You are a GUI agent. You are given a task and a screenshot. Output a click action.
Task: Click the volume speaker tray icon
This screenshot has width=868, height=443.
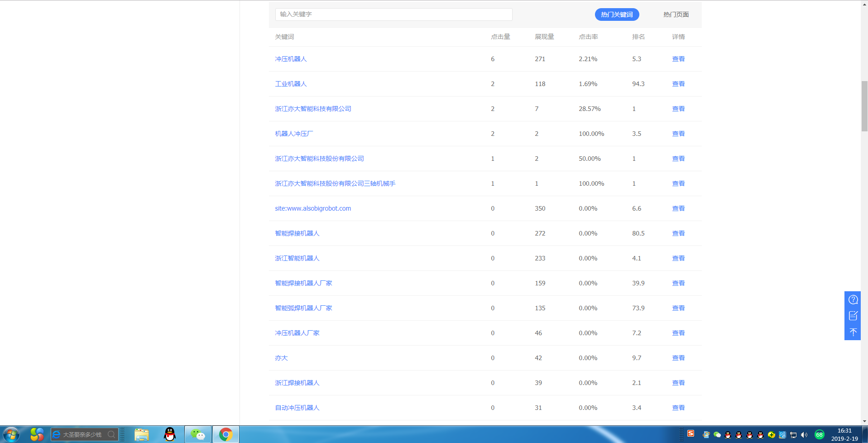pos(804,435)
